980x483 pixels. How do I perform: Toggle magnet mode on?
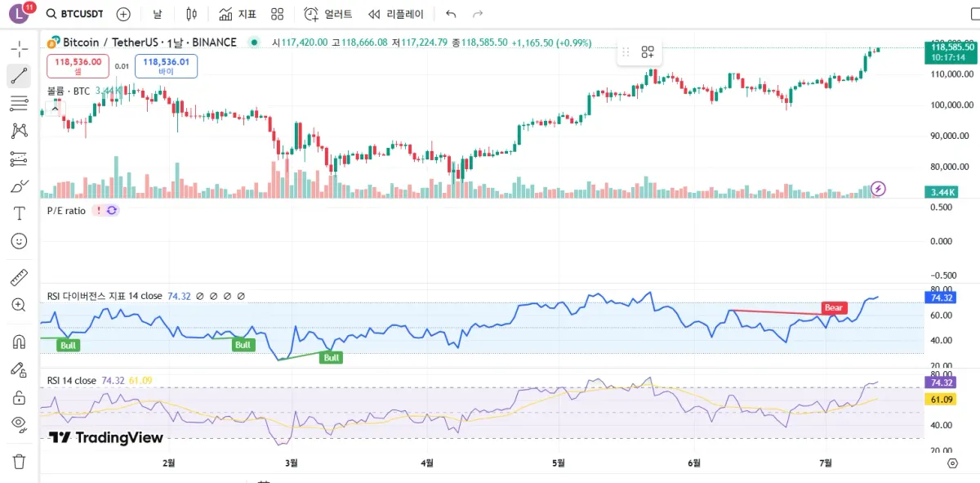click(19, 342)
